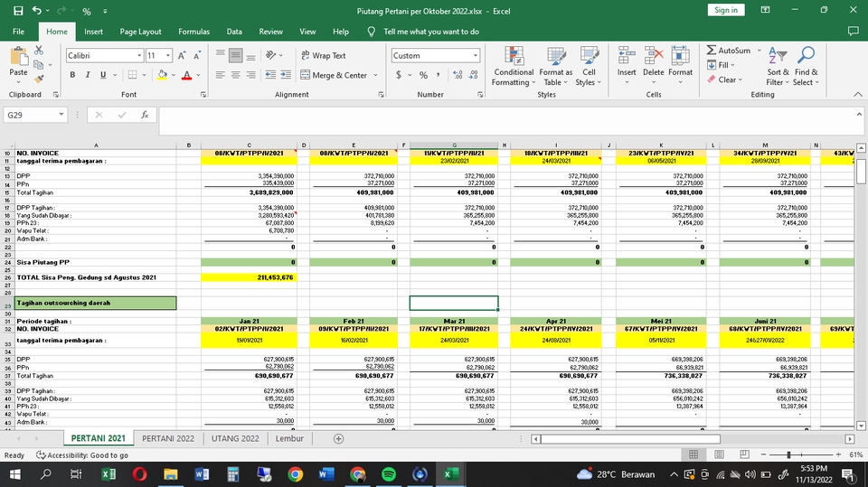
Task: Expand Merge & Center options arrow
Action: point(375,75)
